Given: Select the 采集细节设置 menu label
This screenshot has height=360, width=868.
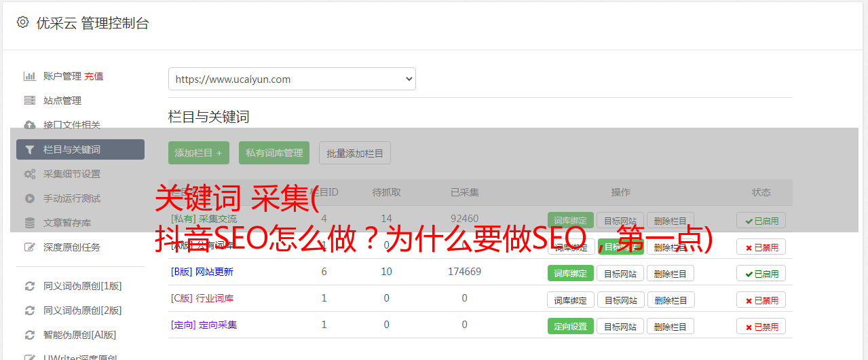Looking at the screenshot, I should 72,174.
